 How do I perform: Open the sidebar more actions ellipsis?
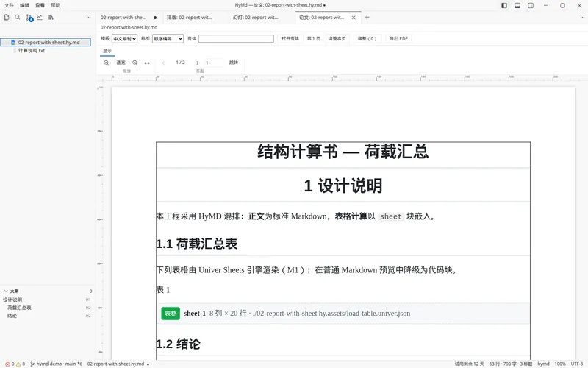tap(88, 17)
